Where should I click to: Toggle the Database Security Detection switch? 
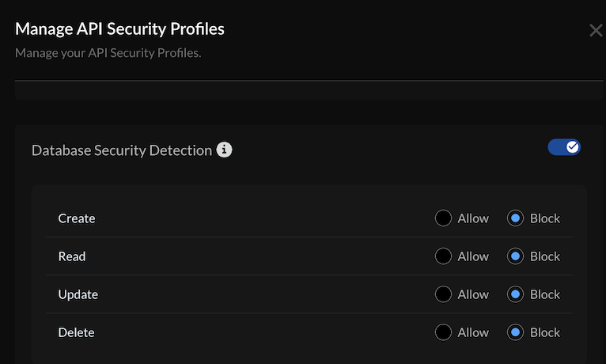click(x=564, y=147)
